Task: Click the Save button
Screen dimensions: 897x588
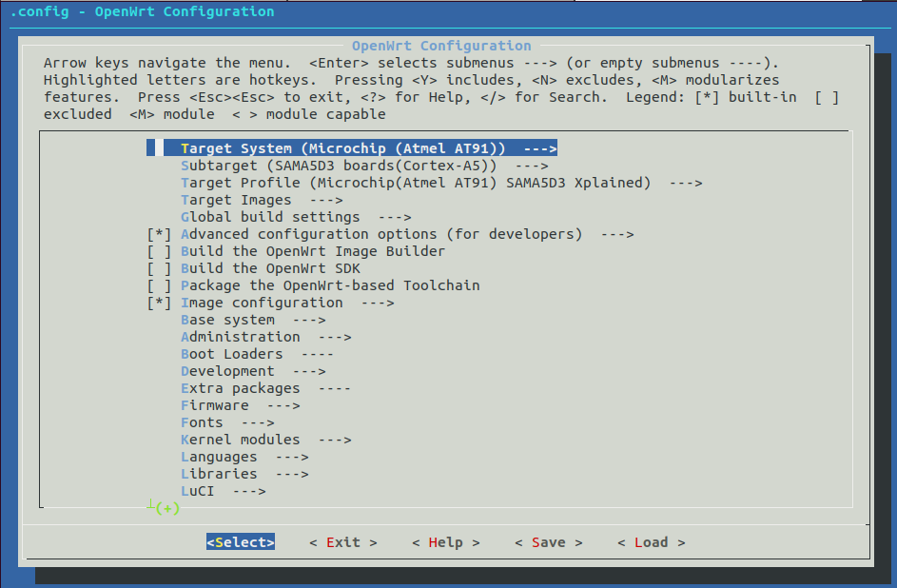Action: tap(549, 542)
